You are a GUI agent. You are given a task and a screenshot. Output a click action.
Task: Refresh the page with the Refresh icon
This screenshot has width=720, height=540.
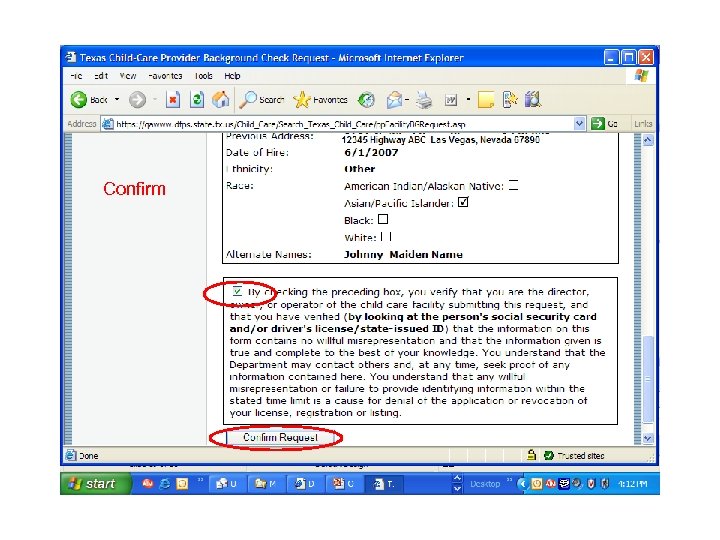(x=197, y=99)
